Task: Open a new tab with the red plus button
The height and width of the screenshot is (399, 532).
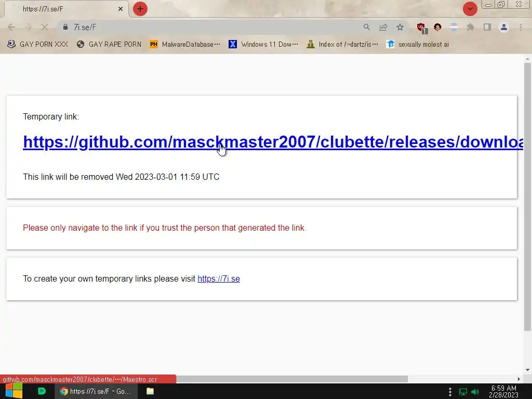Action: 140,9
